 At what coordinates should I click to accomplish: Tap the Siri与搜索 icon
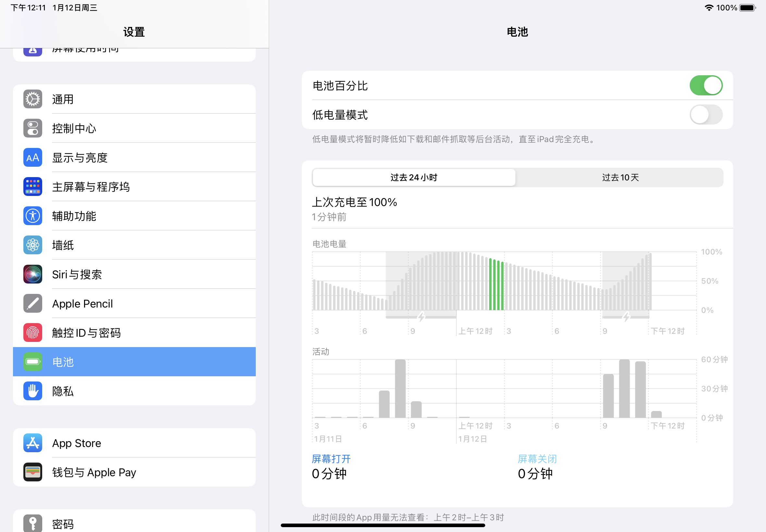33,274
